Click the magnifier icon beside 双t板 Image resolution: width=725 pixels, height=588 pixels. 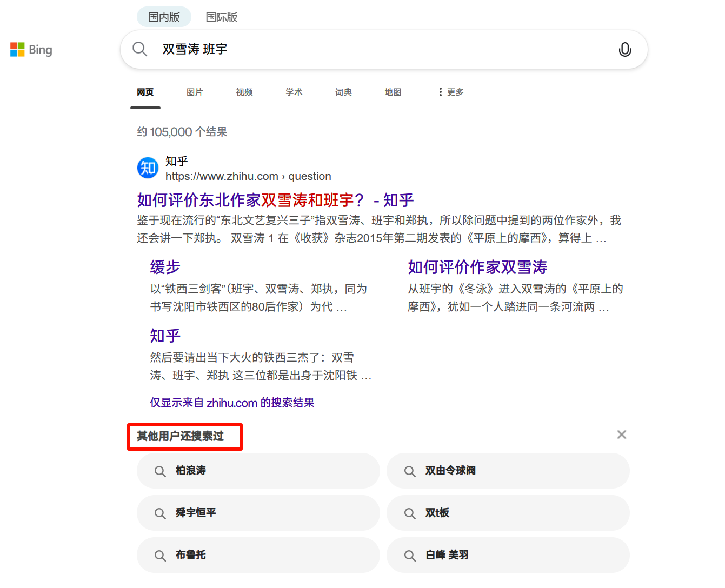(410, 513)
